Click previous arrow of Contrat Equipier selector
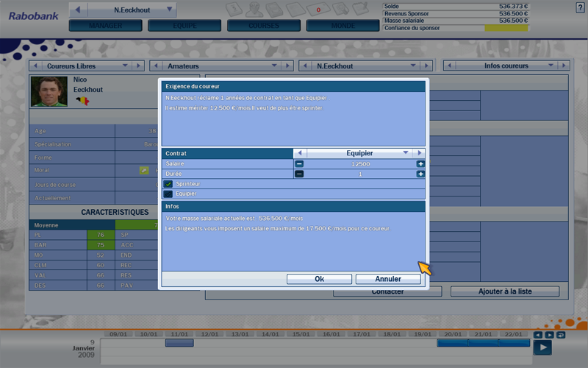The image size is (588, 368). coord(300,153)
